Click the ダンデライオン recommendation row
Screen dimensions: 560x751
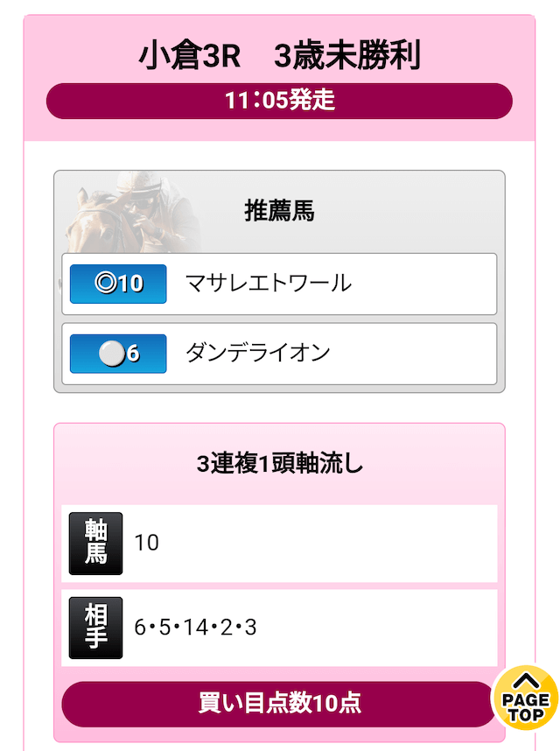(x=279, y=354)
